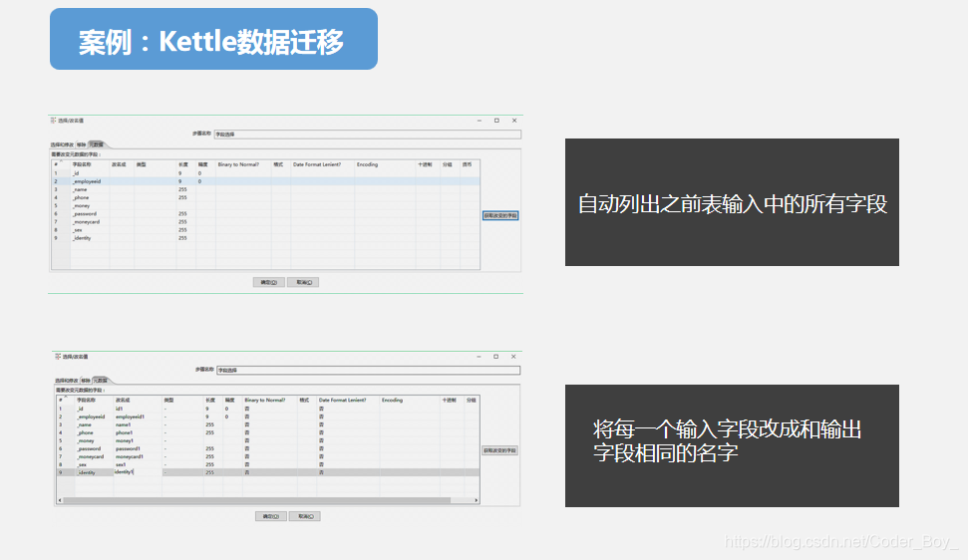Select the _password field in upper dialog
Viewport: 968px width, 560px height.
coord(84,213)
